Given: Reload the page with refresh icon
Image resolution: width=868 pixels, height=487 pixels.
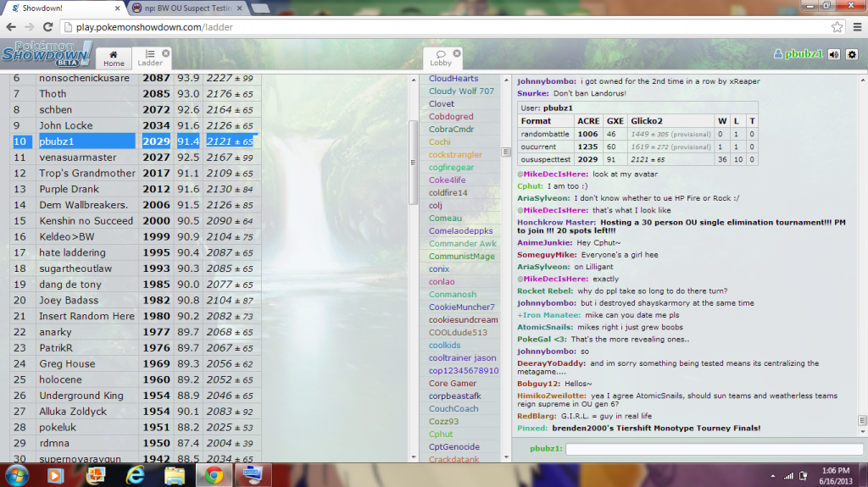Looking at the screenshot, I should [48, 27].
